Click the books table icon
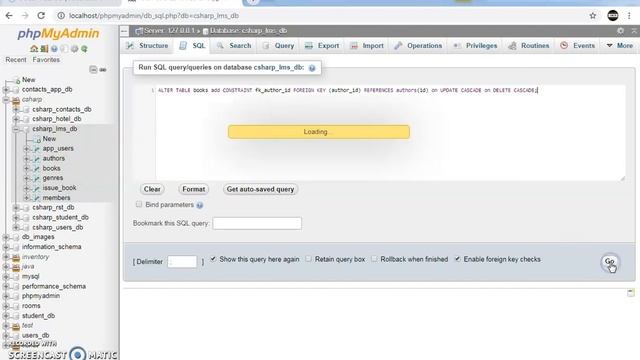This screenshot has height=360, width=640. (36, 168)
